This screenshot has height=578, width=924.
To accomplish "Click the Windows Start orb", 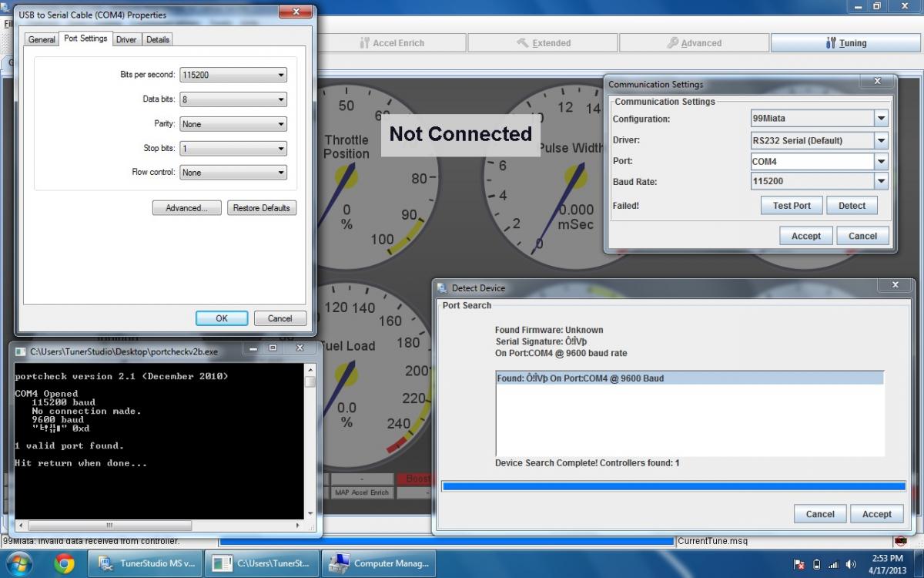I will (x=18, y=563).
